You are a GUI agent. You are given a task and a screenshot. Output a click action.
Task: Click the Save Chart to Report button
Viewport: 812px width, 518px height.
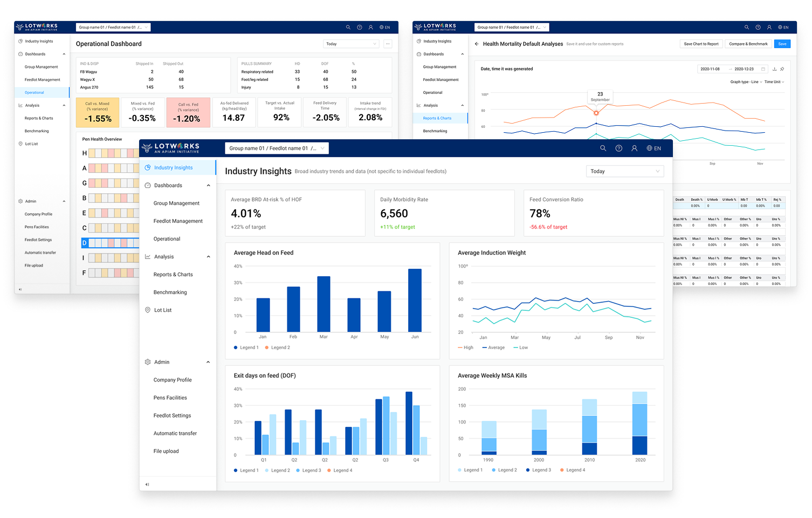click(x=700, y=44)
